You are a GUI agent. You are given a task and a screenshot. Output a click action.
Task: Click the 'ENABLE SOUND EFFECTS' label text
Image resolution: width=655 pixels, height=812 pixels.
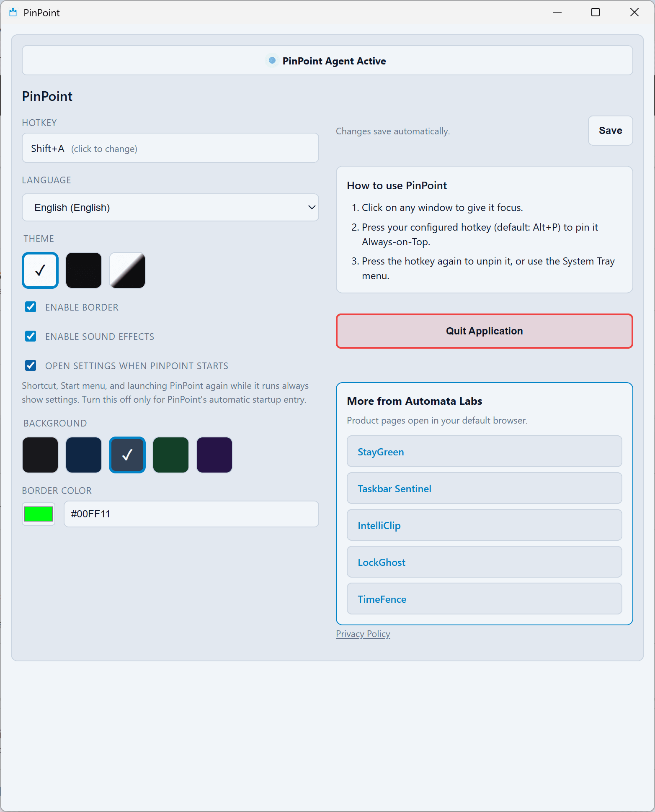point(100,337)
